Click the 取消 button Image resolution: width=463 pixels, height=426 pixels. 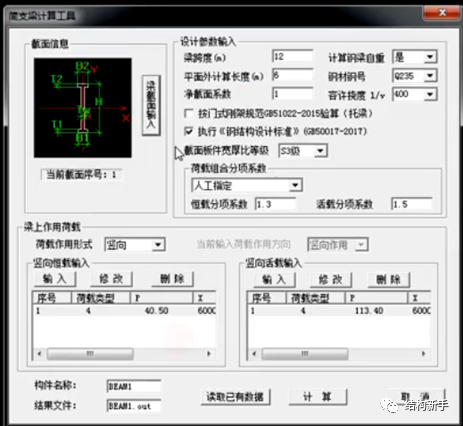tap(416, 397)
